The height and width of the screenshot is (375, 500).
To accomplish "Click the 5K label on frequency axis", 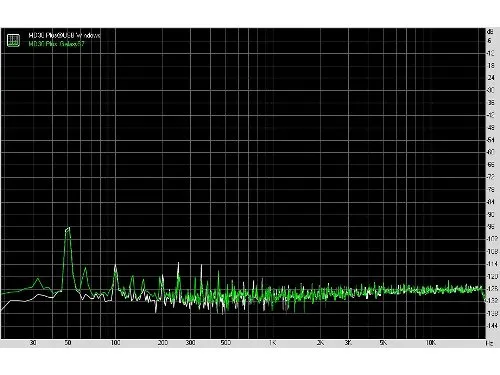I will point(383,343).
